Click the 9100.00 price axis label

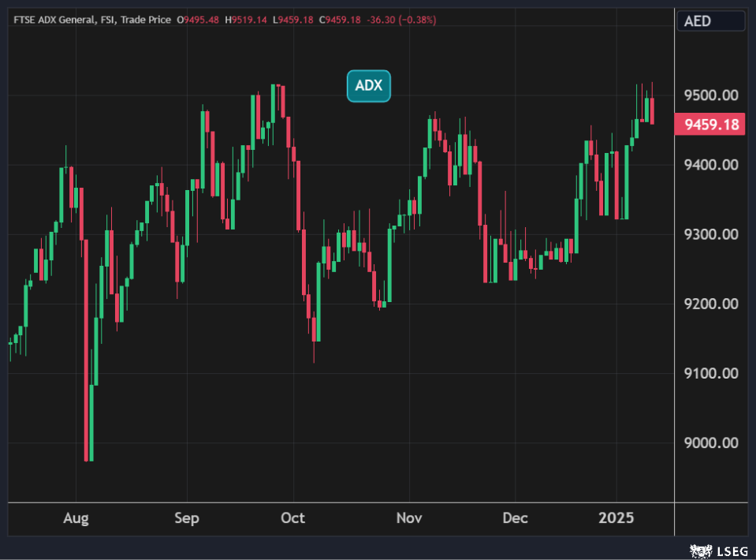711,373
